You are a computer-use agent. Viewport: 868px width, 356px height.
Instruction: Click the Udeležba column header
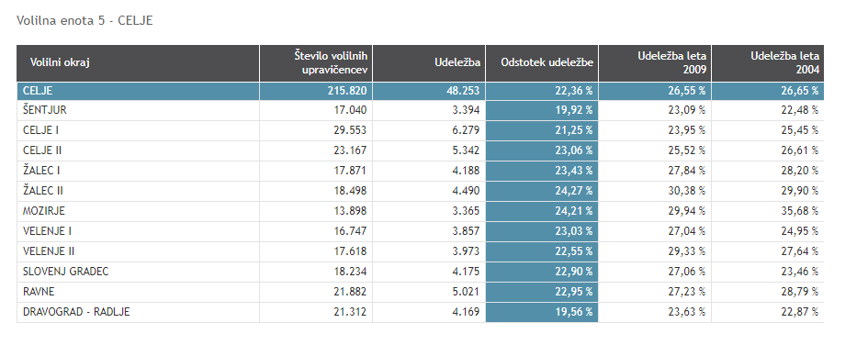coord(429,63)
